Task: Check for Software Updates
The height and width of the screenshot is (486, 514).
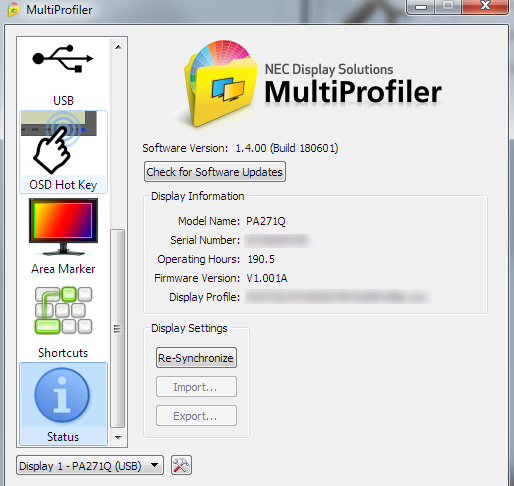Action: [x=215, y=172]
